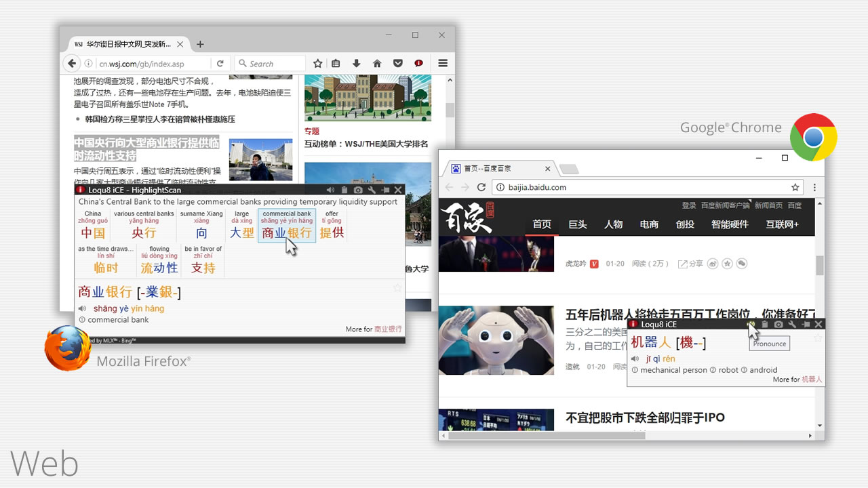Click the Firefox Search input box
Screen dimensions: 868x488
(270, 64)
